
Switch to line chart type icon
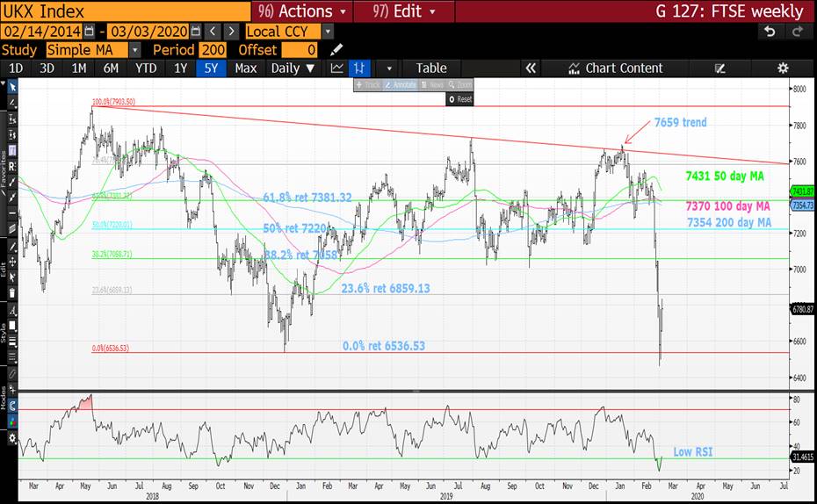[337, 68]
